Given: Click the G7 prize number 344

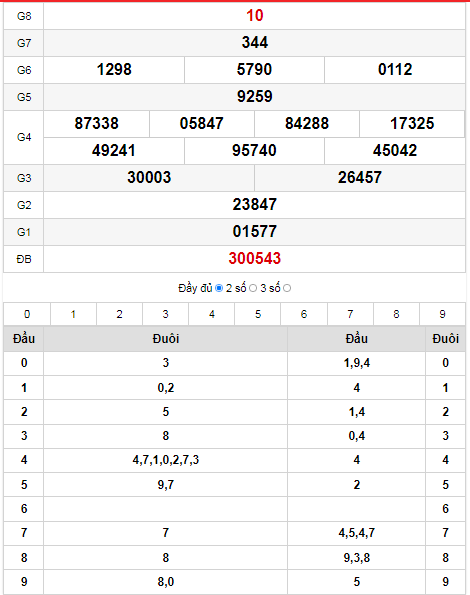Looking at the screenshot, I should coord(255,42).
